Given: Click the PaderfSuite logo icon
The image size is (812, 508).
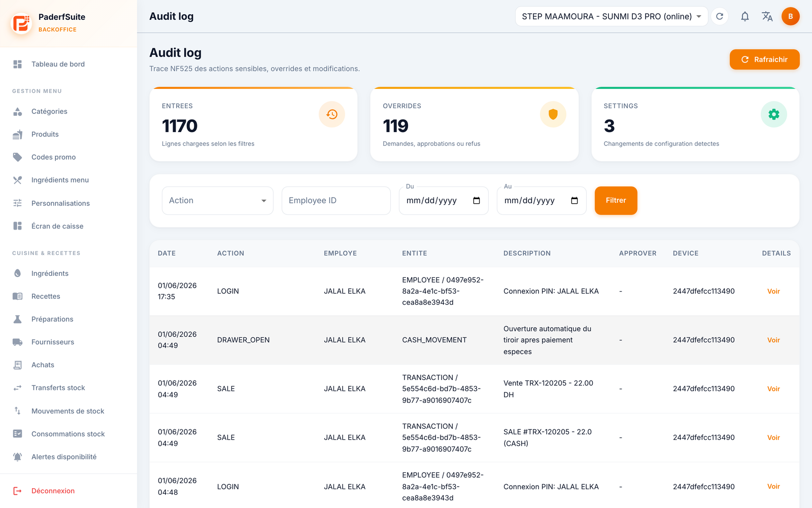Looking at the screenshot, I should click(x=21, y=23).
